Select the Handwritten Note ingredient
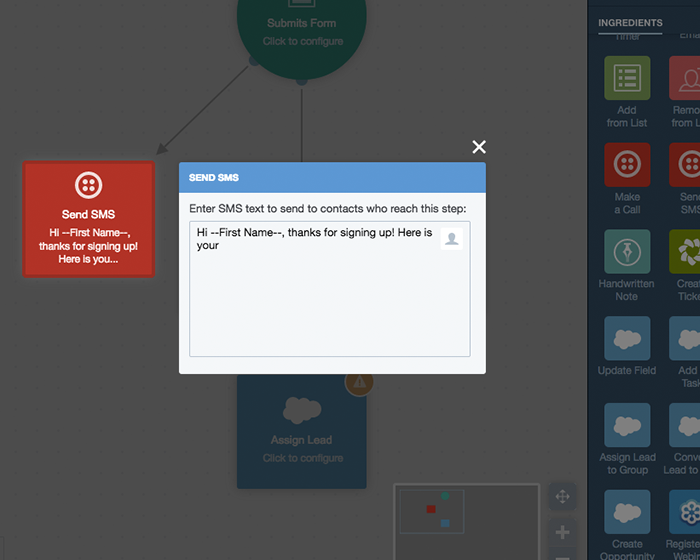 tap(627, 251)
